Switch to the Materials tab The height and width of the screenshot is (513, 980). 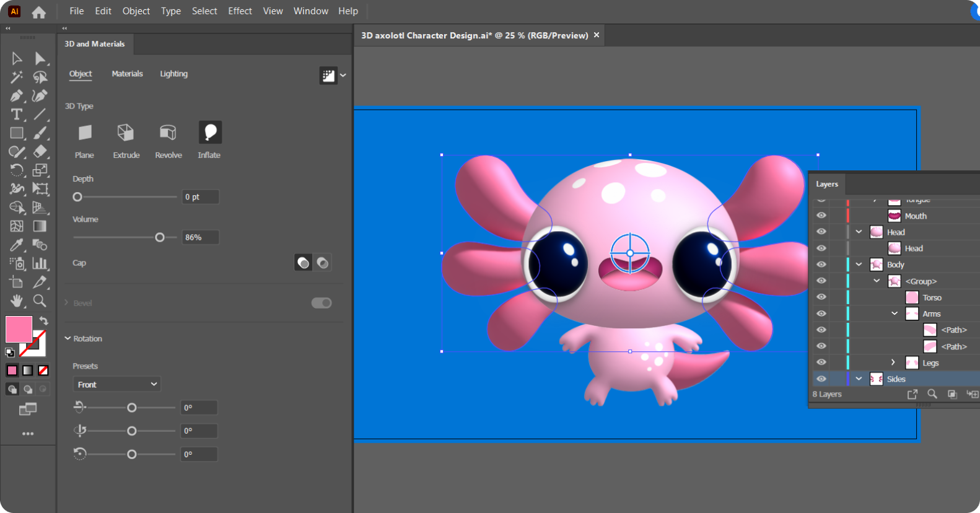tap(127, 74)
